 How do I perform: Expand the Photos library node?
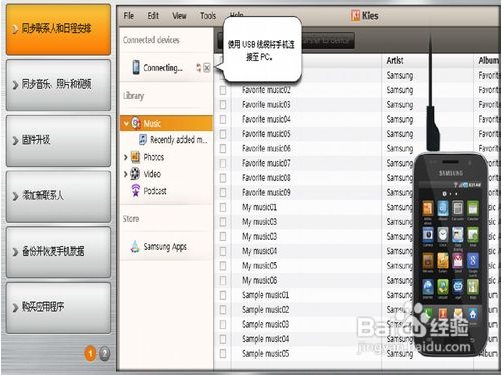[126, 157]
